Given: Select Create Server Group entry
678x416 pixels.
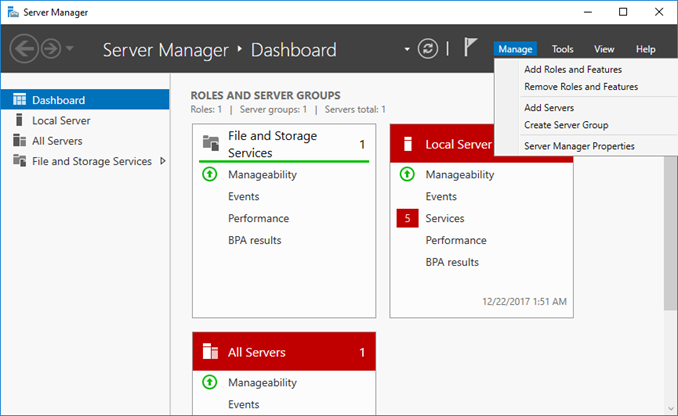Looking at the screenshot, I should click(566, 125).
